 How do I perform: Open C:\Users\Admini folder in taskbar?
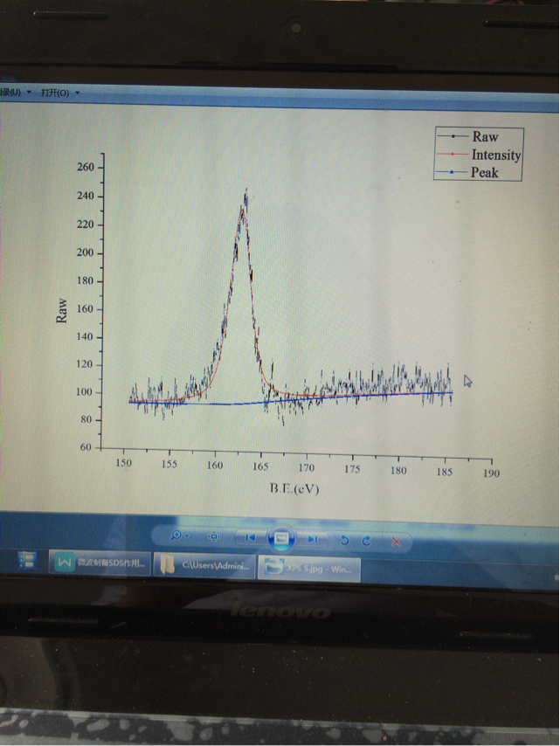(204, 566)
